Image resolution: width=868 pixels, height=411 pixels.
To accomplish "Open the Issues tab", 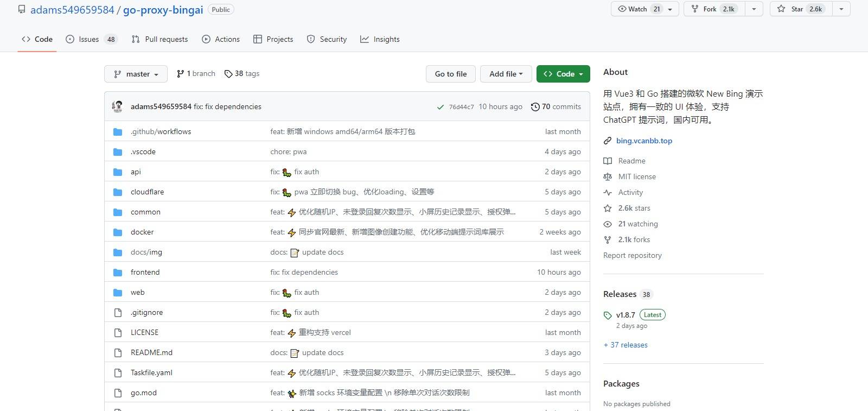I will click(91, 39).
